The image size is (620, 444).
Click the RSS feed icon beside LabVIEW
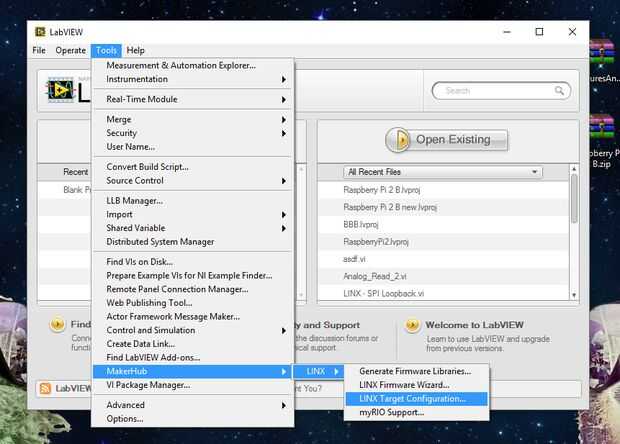[x=45, y=388]
